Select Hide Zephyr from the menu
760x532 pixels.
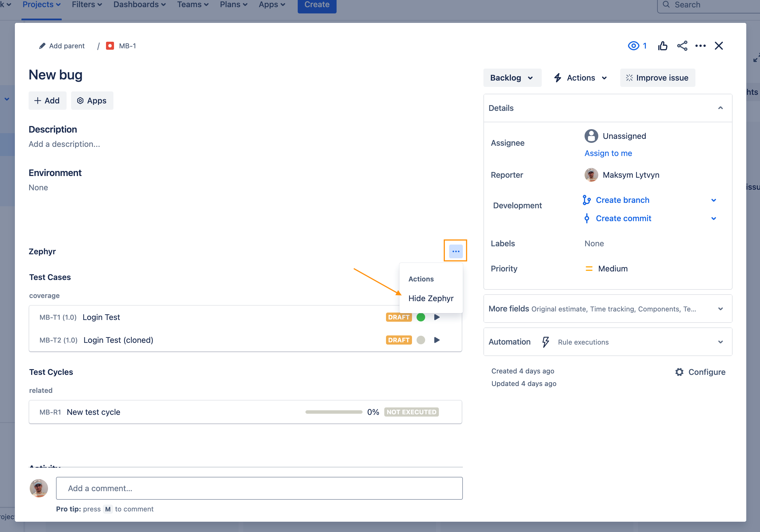(x=431, y=298)
